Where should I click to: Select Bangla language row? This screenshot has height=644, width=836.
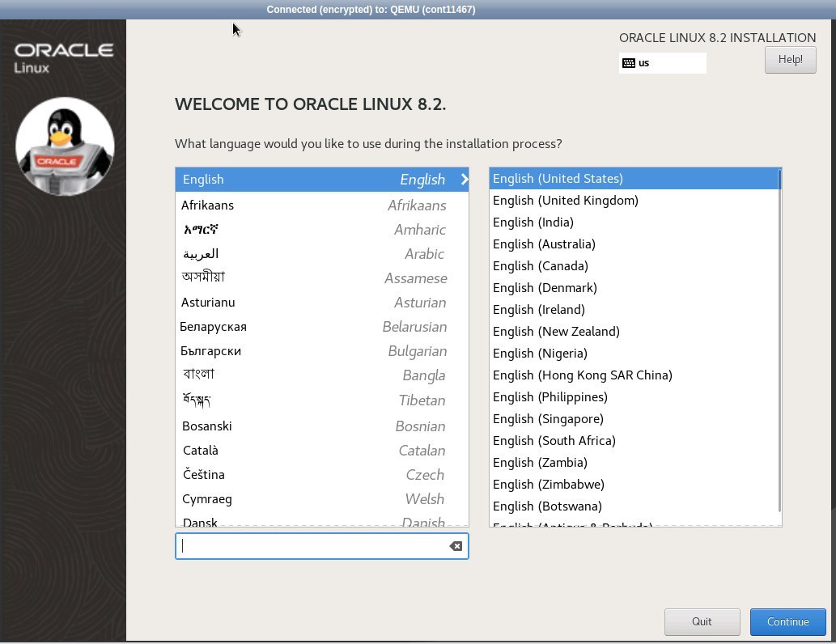tap(322, 375)
